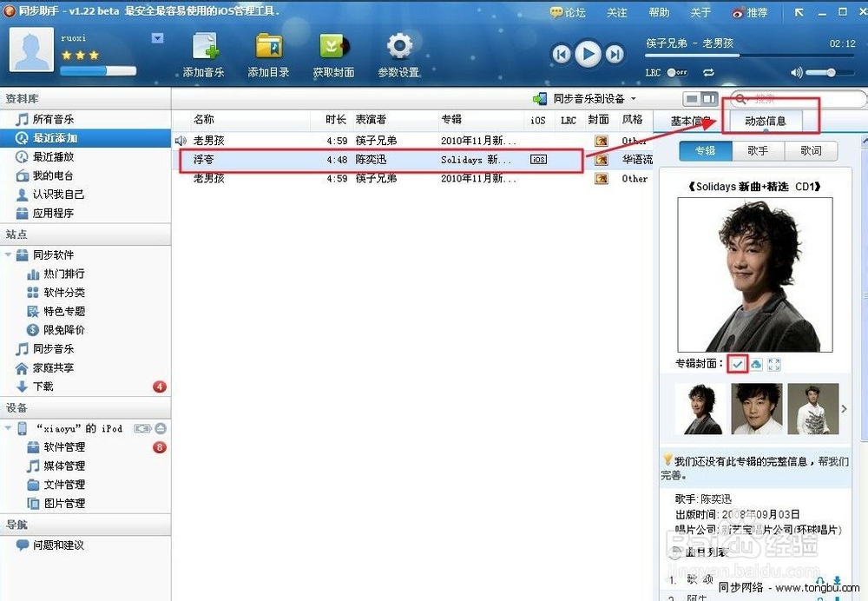Open the Follow (关注) menu
Screen dimensions: 868x601
[x=616, y=13]
